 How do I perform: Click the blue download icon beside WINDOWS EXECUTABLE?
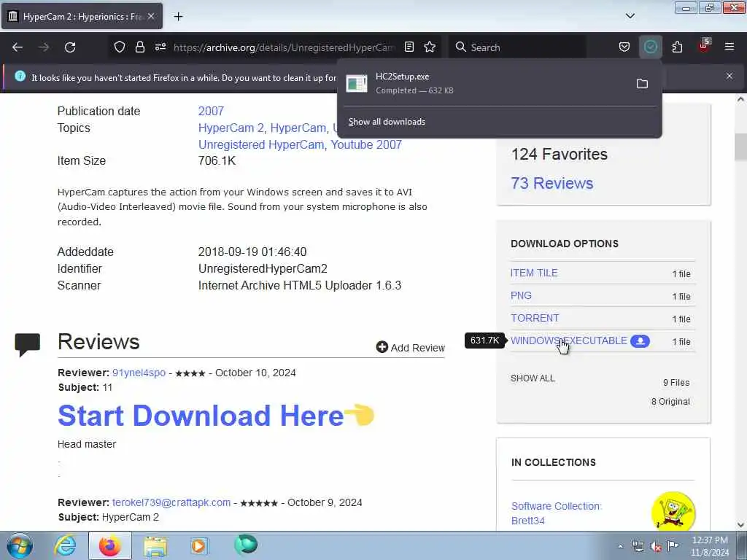coord(640,341)
